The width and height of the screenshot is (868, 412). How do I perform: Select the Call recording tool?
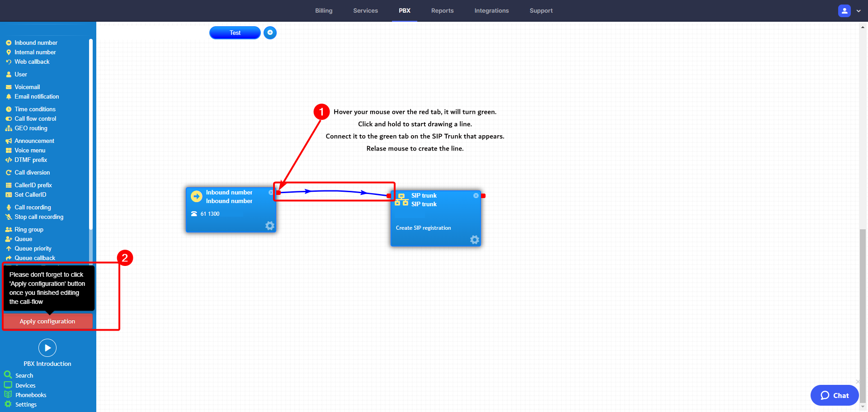pos(33,207)
